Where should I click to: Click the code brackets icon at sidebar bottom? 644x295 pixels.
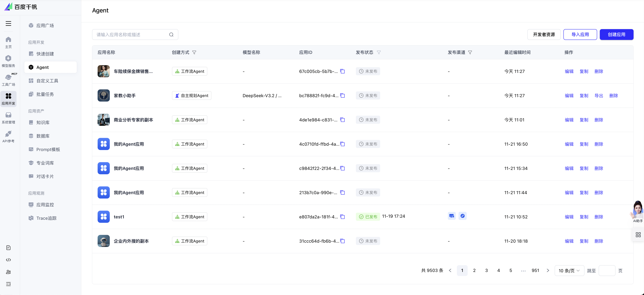pyautogui.click(x=8, y=260)
